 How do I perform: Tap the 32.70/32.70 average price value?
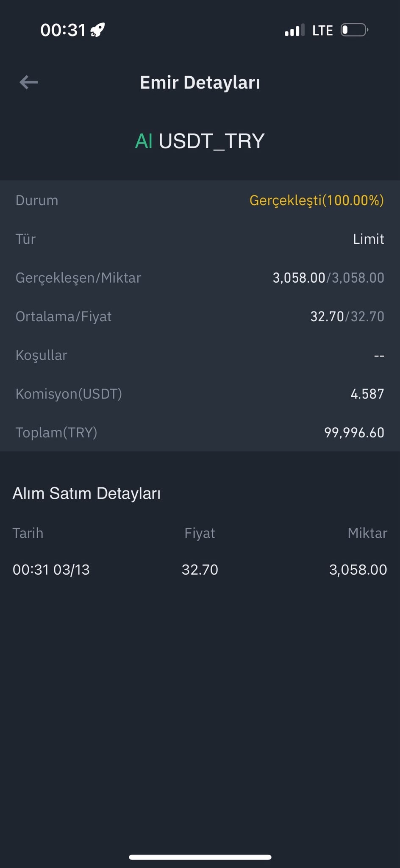point(347,317)
